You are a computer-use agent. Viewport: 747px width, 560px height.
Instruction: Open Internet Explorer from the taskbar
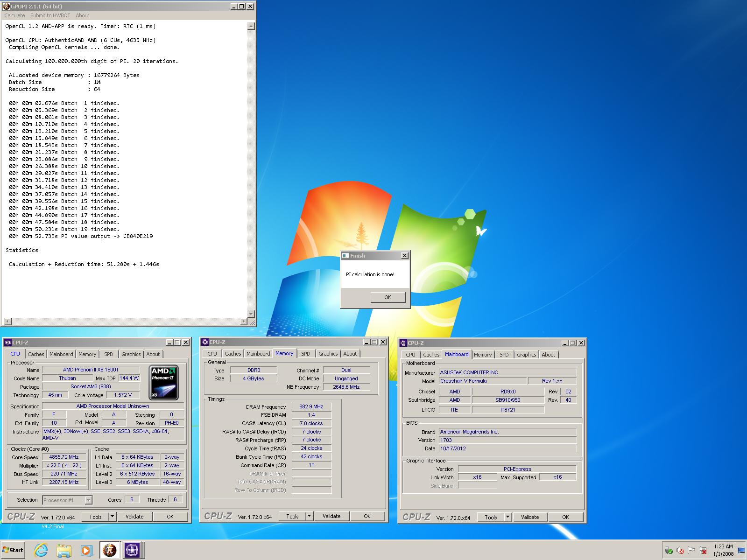pyautogui.click(x=41, y=550)
